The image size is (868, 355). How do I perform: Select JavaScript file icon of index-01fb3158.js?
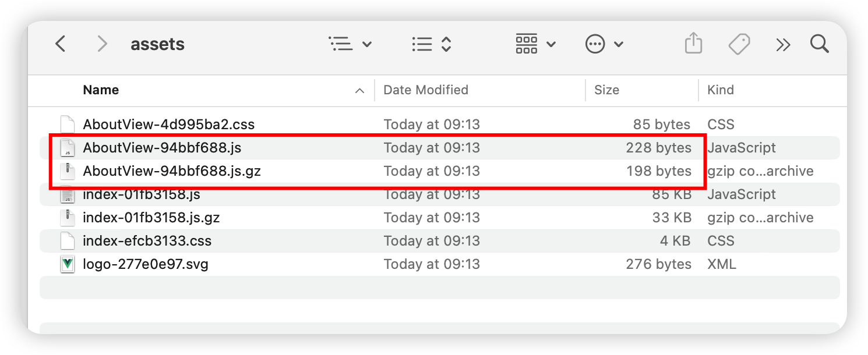pyautogui.click(x=68, y=194)
